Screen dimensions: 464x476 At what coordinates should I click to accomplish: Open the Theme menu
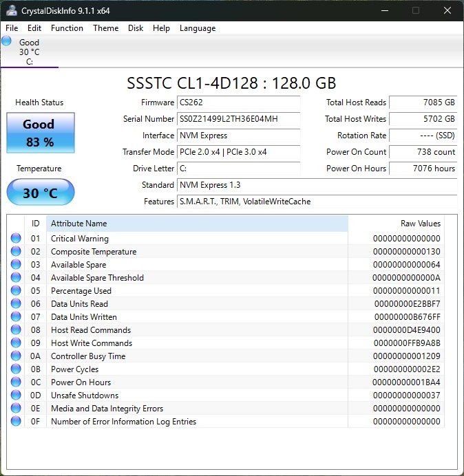105,28
